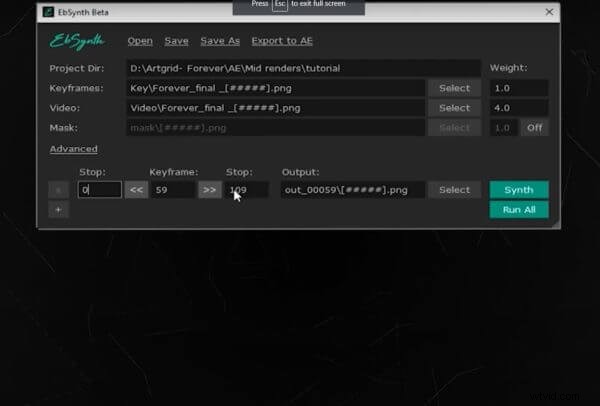Edit the Keyframes path field
The width and height of the screenshot is (600, 406).
click(x=276, y=88)
